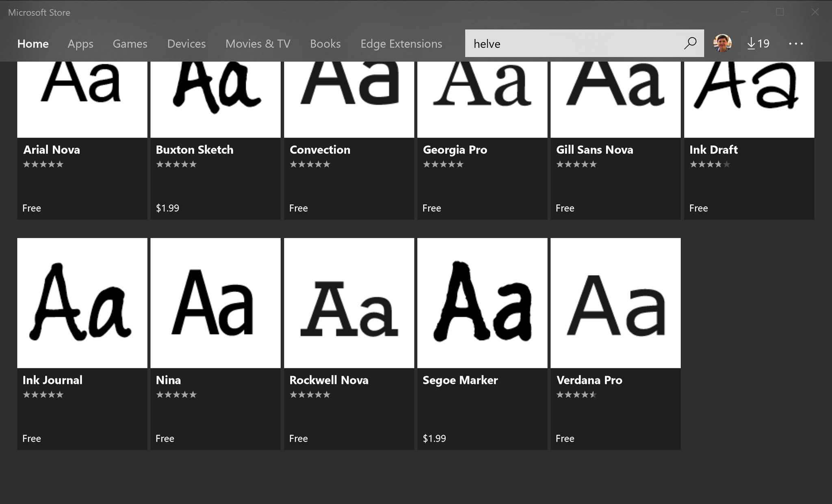Open the Rockwell Nova font preview
The height and width of the screenshot is (504, 832).
coord(349,303)
